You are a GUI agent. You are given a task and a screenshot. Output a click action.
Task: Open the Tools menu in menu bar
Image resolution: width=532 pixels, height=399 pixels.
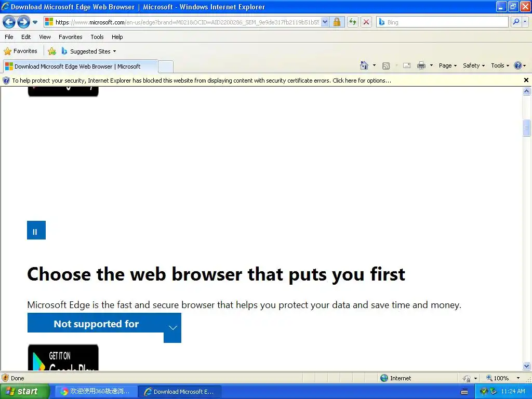97,37
